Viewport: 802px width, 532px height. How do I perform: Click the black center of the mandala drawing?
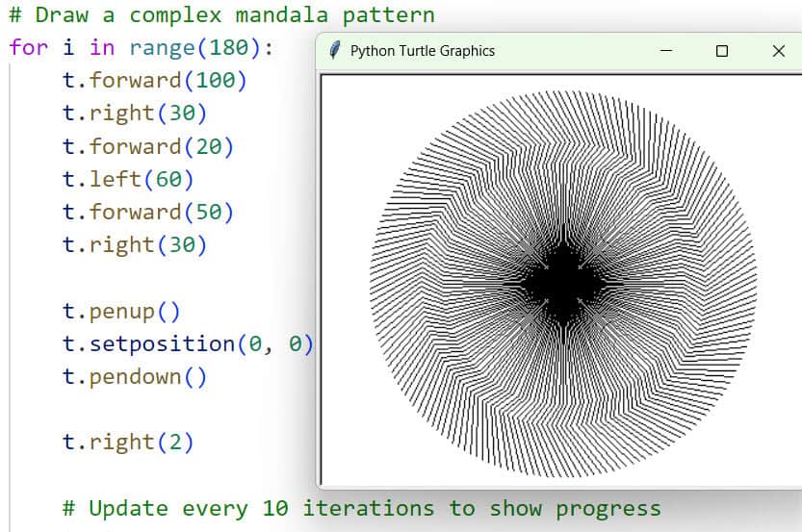(563, 284)
